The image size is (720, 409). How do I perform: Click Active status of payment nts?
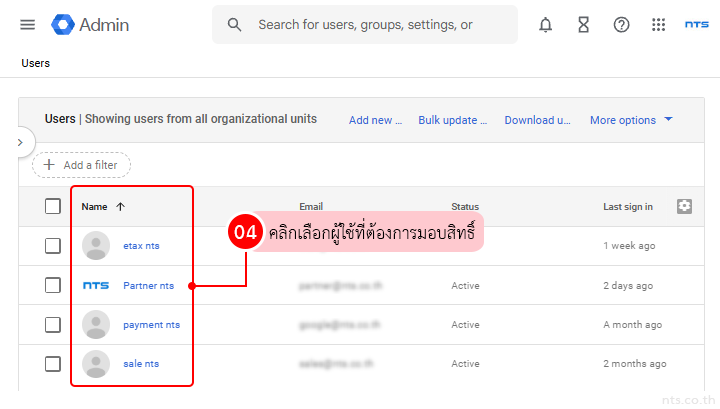pos(465,325)
